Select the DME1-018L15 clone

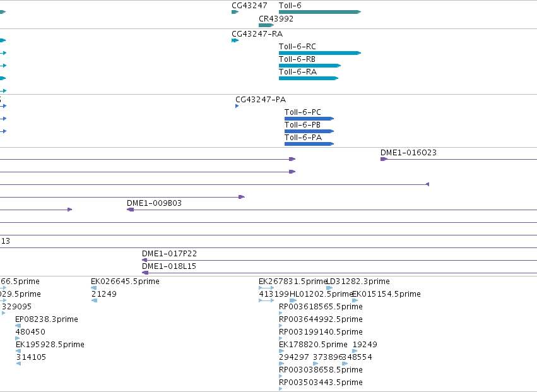coord(339,273)
